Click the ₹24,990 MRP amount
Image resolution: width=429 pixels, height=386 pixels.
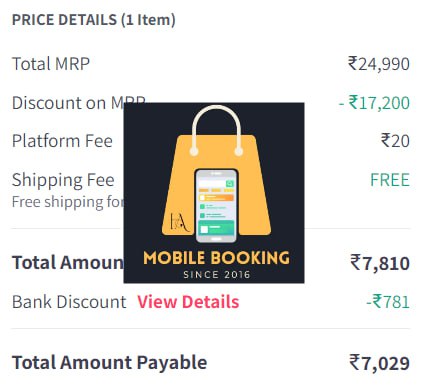tap(379, 64)
